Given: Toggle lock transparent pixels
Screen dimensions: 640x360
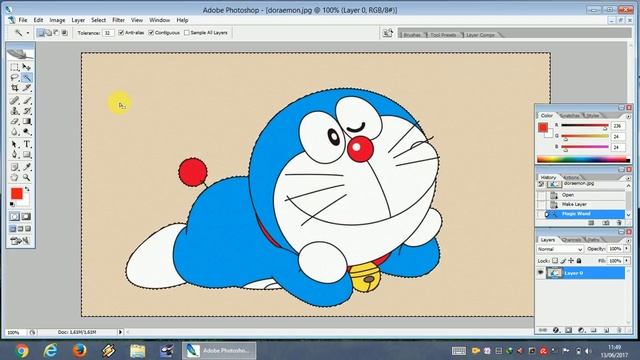Looking at the screenshot, I should 555,260.
